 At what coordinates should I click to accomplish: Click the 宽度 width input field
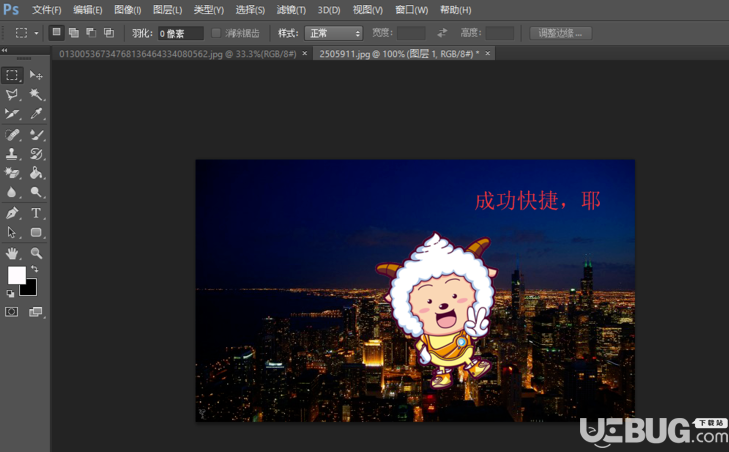(411, 33)
